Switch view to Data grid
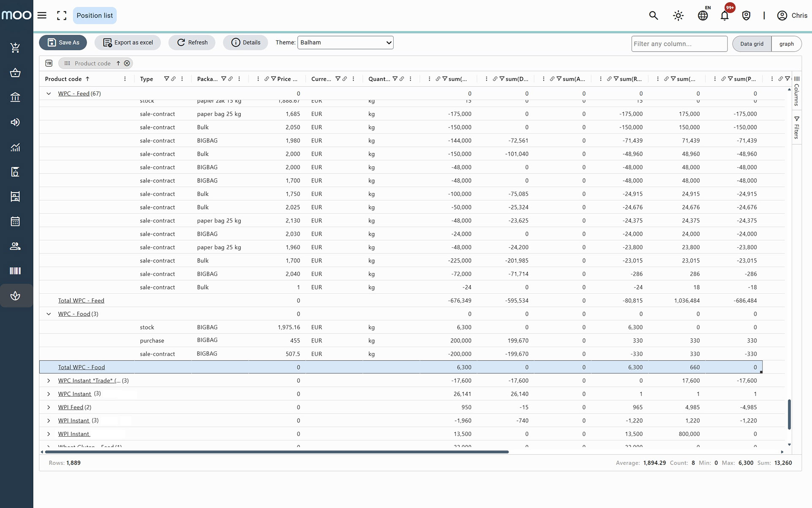This screenshot has height=508, width=812. click(752, 44)
